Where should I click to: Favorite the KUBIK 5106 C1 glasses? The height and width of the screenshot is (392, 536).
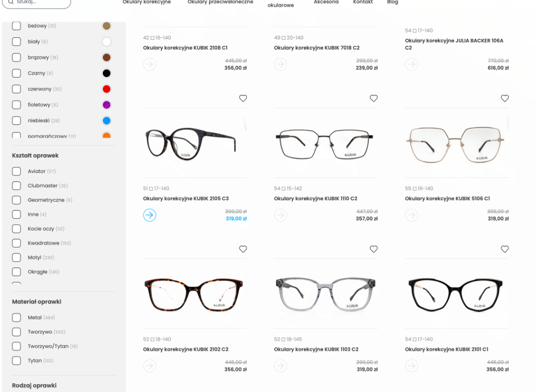pyautogui.click(x=504, y=98)
